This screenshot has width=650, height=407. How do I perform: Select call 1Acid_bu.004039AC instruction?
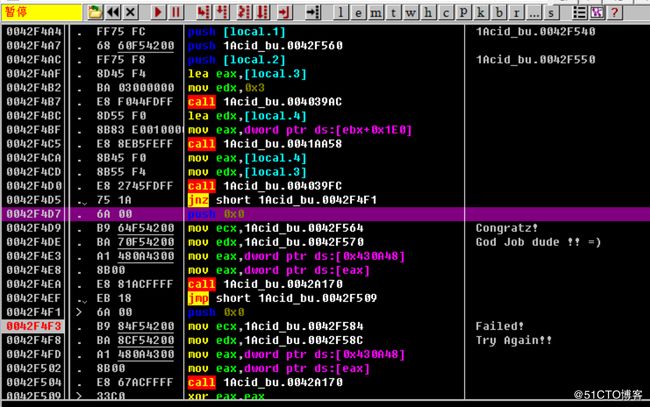point(265,102)
